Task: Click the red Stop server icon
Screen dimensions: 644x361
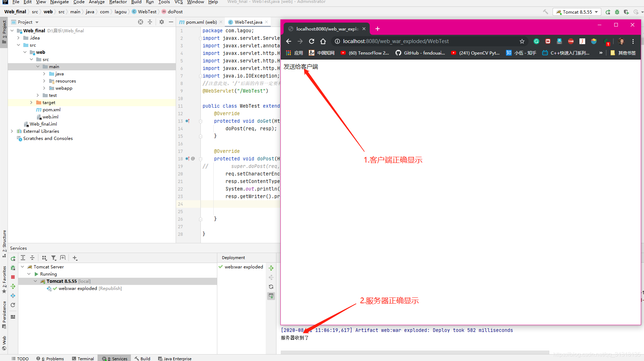Action: coord(13,277)
